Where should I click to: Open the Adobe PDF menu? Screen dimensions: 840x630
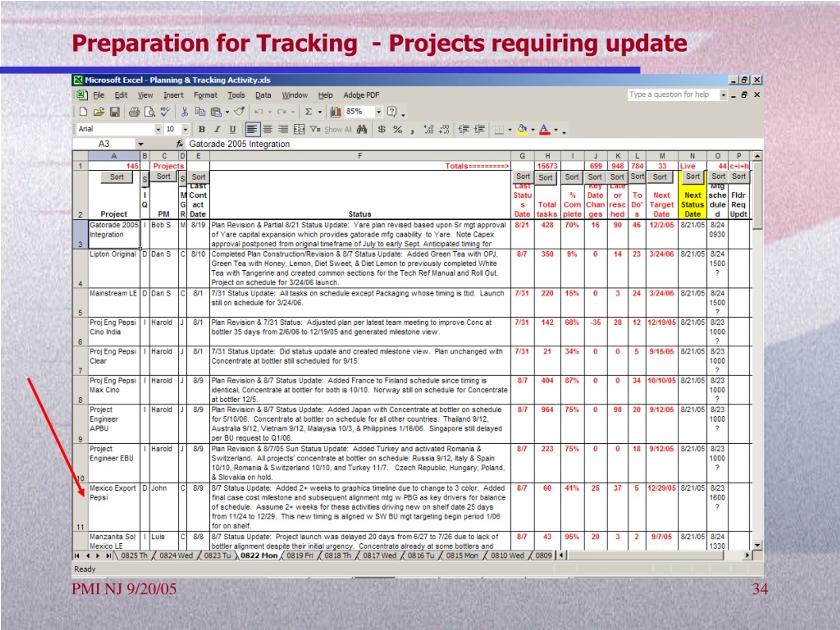pyautogui.click(x=361, y=95)
